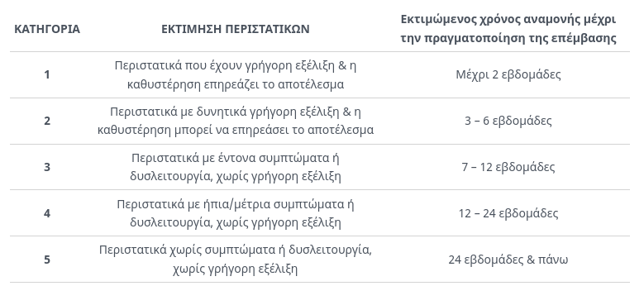
Task: Click description Περιστατικά με έντονα συμπτώματα
Action: [236, 167]
